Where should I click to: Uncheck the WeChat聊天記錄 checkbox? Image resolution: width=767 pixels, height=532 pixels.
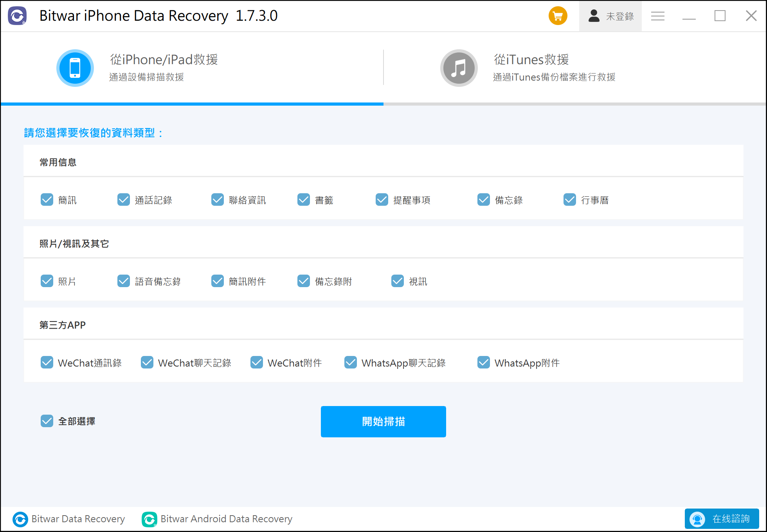point(147,362)
